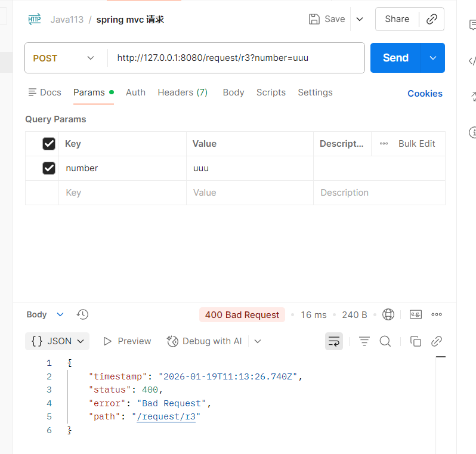The height and width of the screenshot is (454, 476).
Task: Click the blue Send button
Action: [x=395, y=58]
